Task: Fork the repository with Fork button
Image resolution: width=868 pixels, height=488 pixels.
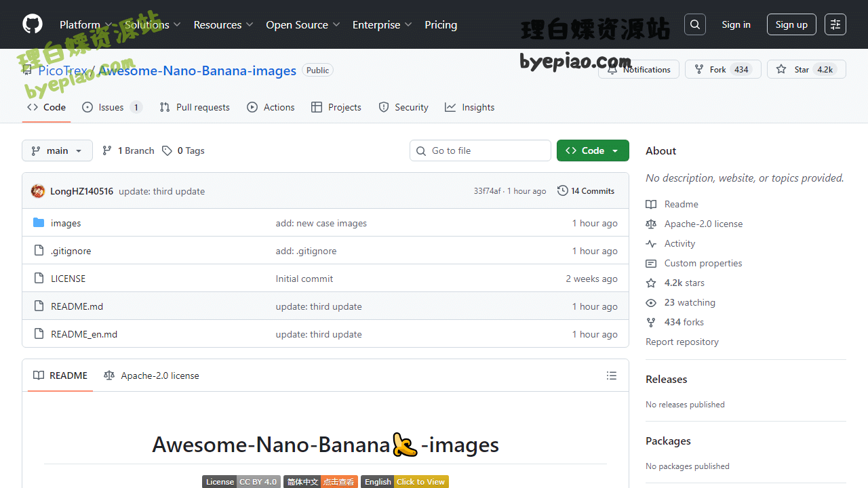Action: [x=723, y=69]
